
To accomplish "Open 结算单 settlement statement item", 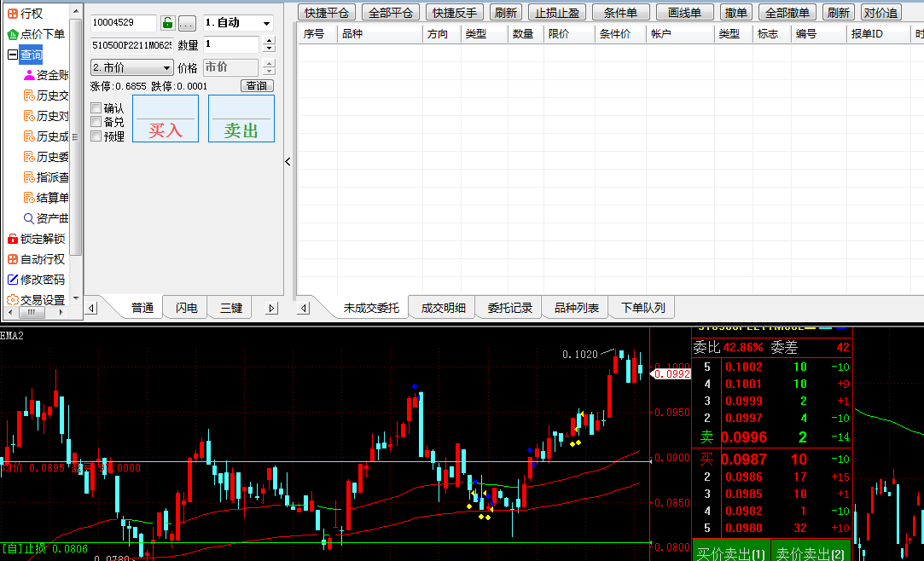I will (46, 198).
